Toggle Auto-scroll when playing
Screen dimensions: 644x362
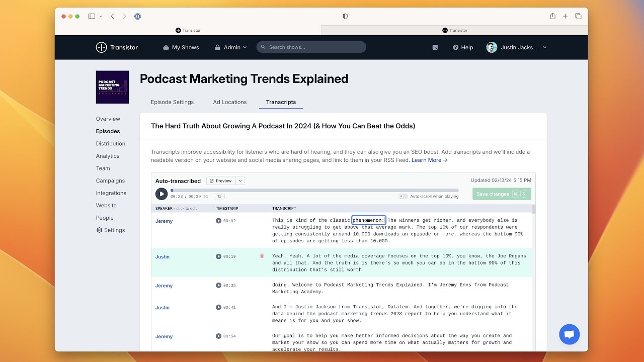[x=403, y=197]
